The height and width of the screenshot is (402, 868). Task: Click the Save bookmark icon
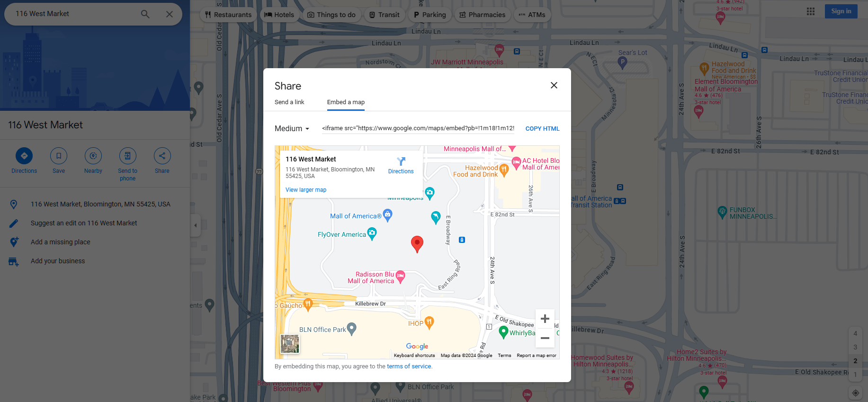59,156
